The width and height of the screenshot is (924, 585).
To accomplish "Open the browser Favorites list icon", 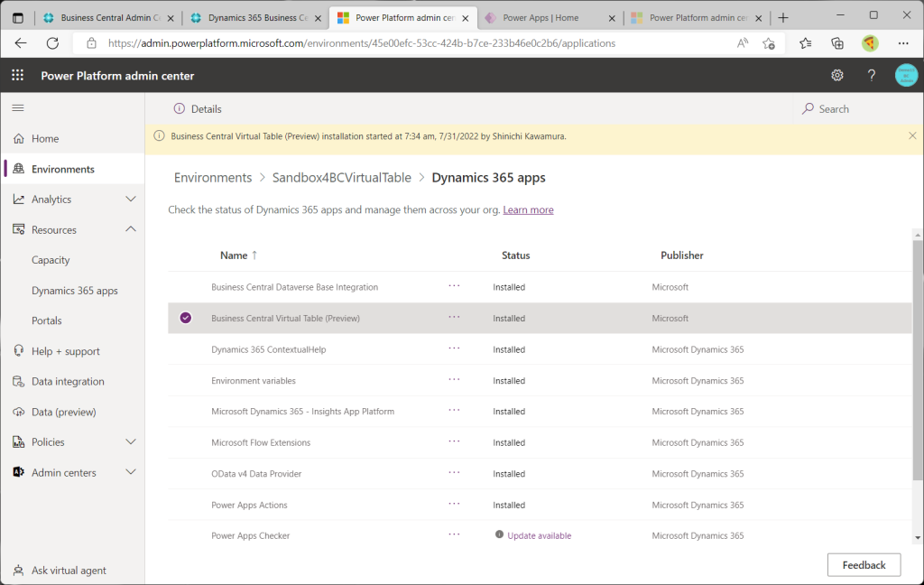I will [806, 43].
